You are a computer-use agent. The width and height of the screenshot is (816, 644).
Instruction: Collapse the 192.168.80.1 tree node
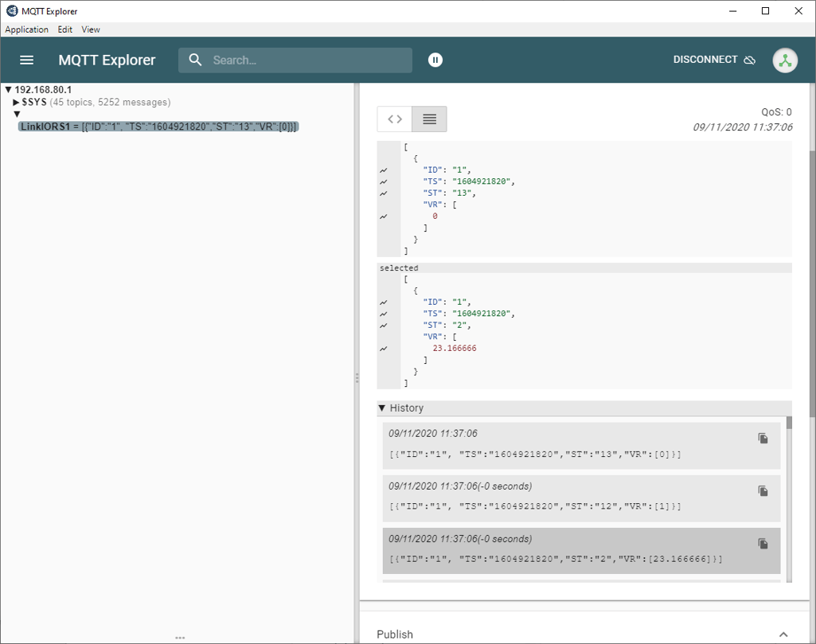(7, 90)
